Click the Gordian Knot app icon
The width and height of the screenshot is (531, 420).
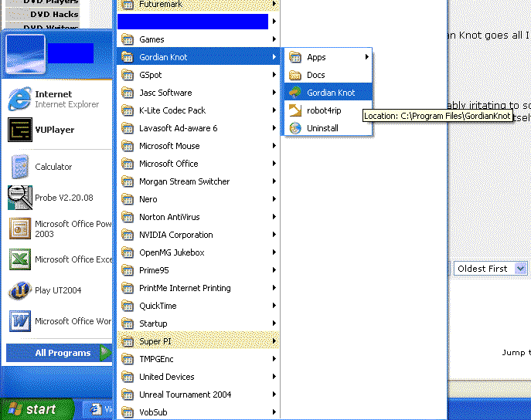pyautogui.click(x=295, y=93)
